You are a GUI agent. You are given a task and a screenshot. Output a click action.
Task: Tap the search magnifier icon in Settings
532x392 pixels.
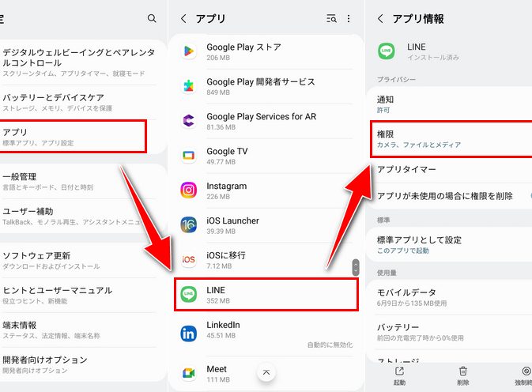[x=152, y=18]
